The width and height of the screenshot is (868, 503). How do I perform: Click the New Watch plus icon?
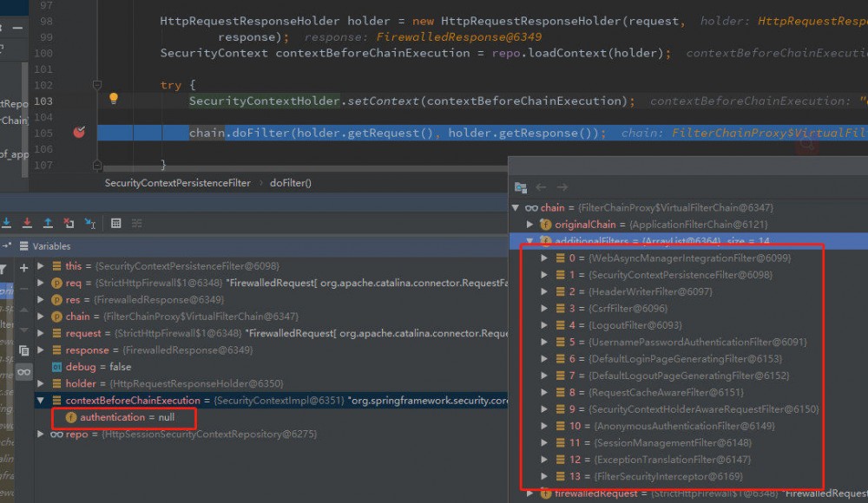[x=23, y=268]
